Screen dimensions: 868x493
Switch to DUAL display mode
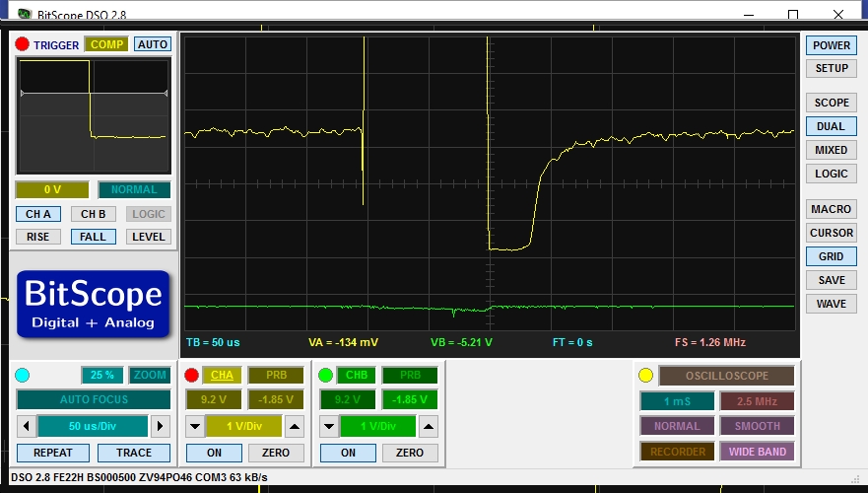pyautogui.click(x=832, y=126)
